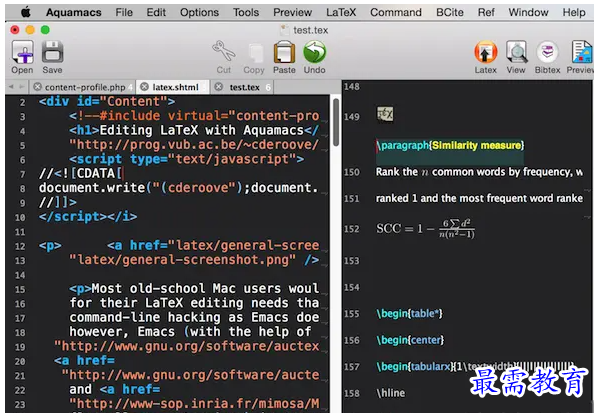Click the next tab arrow
This screenshot has width=594, height=413.
(x=22, y=87)
